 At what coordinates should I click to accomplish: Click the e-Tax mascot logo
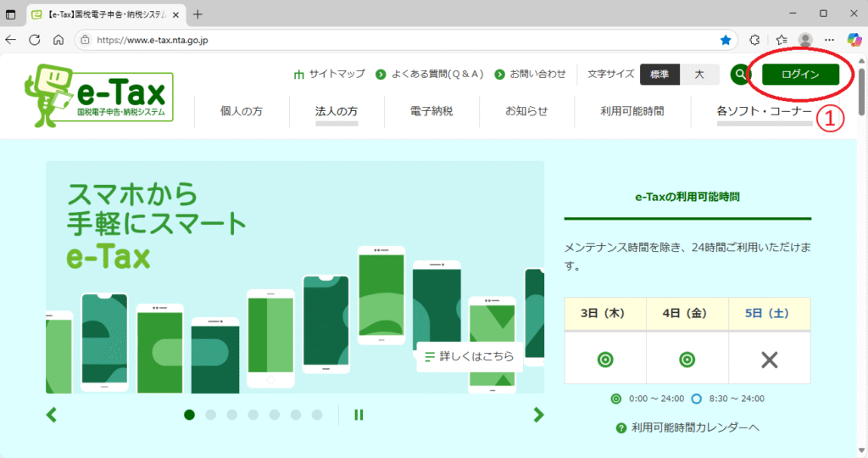[x=98, y=95]
